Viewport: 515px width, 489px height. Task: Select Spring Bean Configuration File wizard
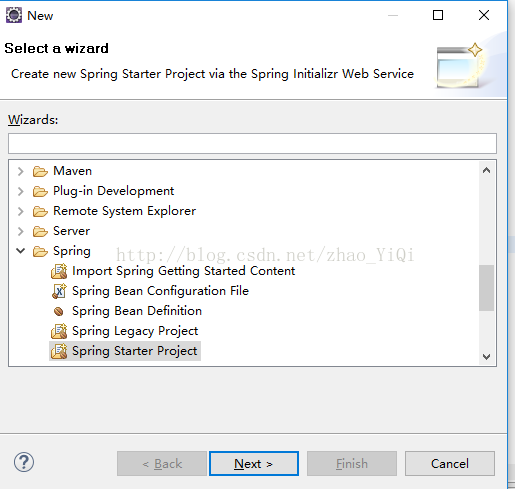point(160,291)
